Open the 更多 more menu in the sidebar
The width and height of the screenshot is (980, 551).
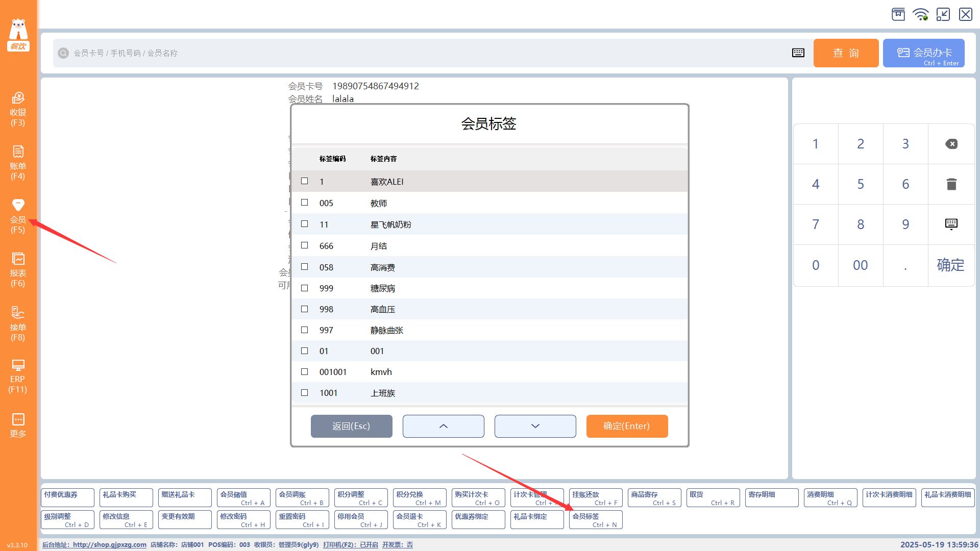(18, 425)
